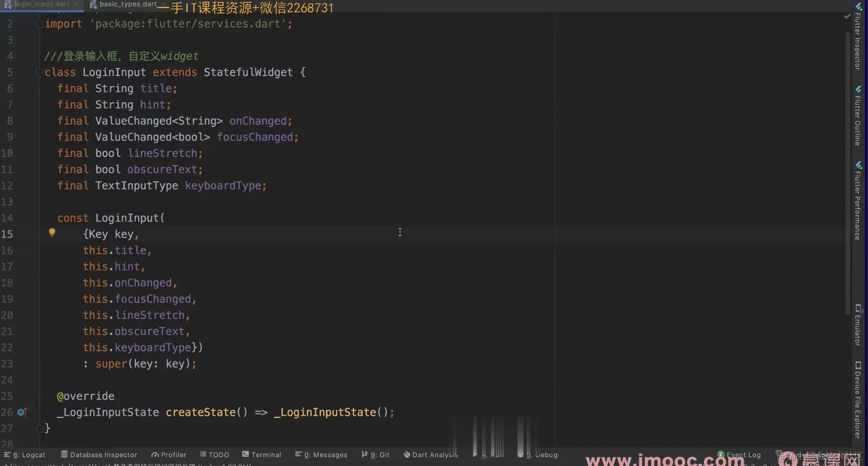Image resolution: width=868 pixels, height=466 pixels.
Task: Click the createState() method name
Action: 200,413
